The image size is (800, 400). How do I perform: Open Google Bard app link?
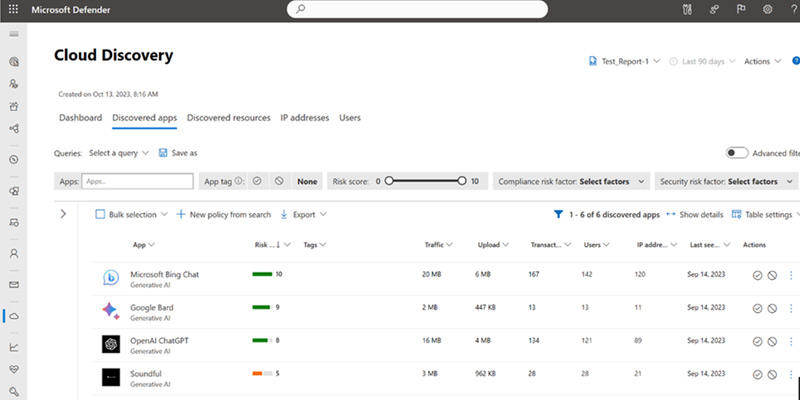pyautogui.click(x=152, y=308)
